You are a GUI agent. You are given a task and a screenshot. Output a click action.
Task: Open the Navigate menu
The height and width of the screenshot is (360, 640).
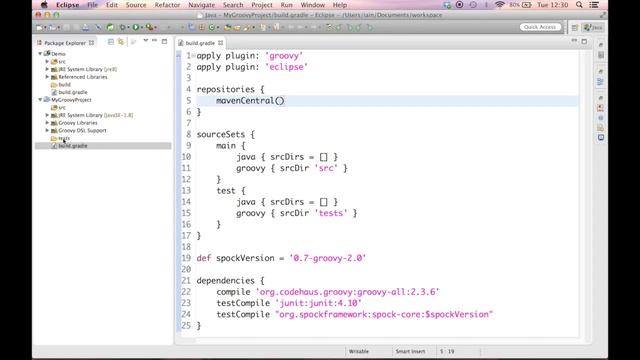pyautogui.click(x=201, y=5)
